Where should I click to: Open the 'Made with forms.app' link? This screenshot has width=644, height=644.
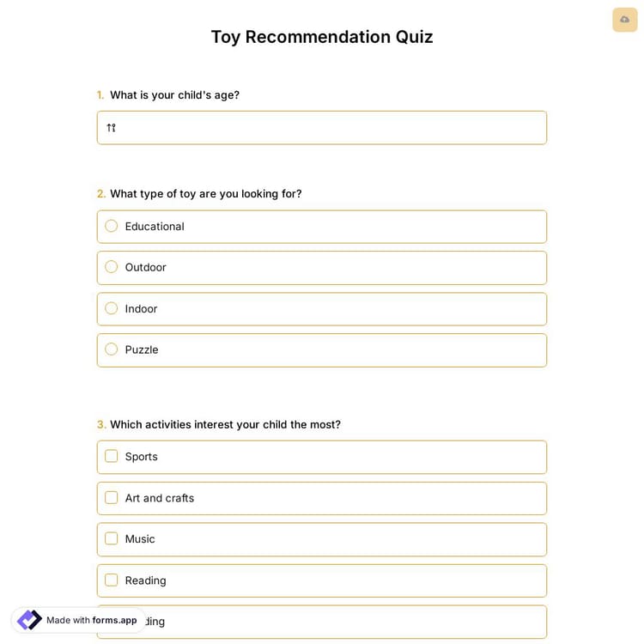coord(91,620)
